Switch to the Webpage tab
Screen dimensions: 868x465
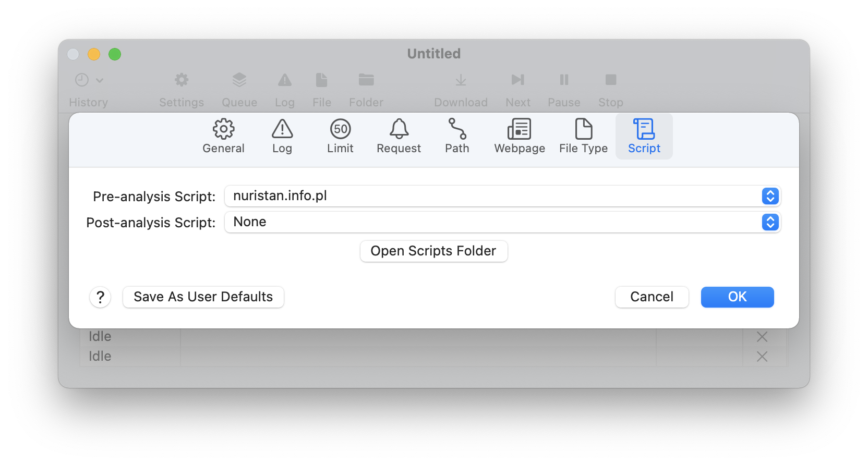[x=520, y=136]
